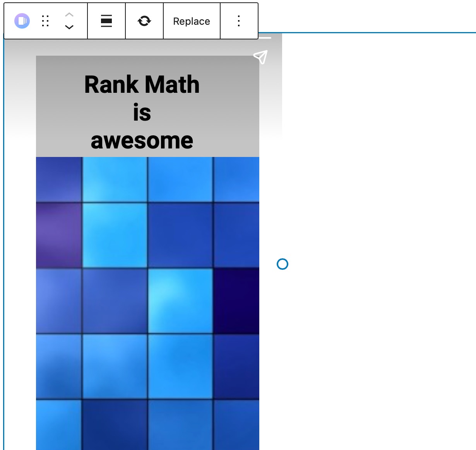476x450 pixels.
Task: Click the Web Stories block type icon
Action: tap(22, 21)
